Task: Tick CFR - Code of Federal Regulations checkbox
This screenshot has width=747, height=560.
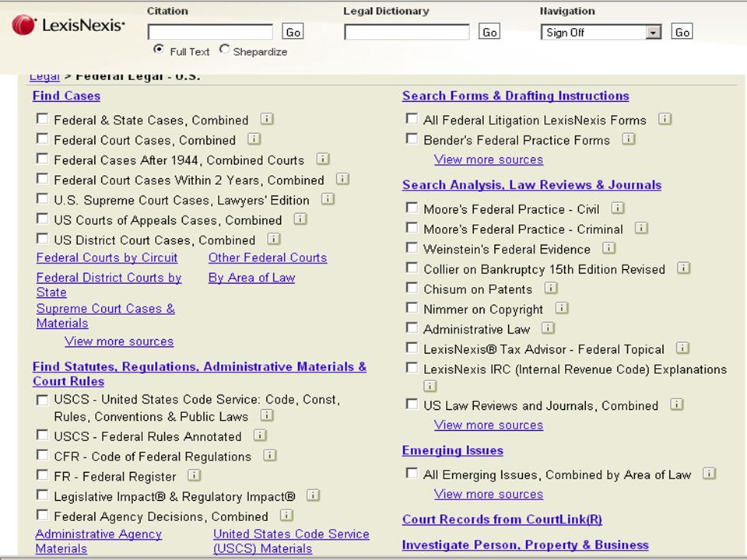Action: pyautogui.click(x=42, y=454)
